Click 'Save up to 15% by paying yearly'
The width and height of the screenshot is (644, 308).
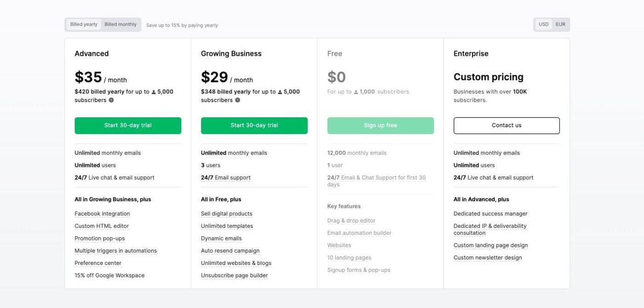pyautogui.click(x=182, y=25)
